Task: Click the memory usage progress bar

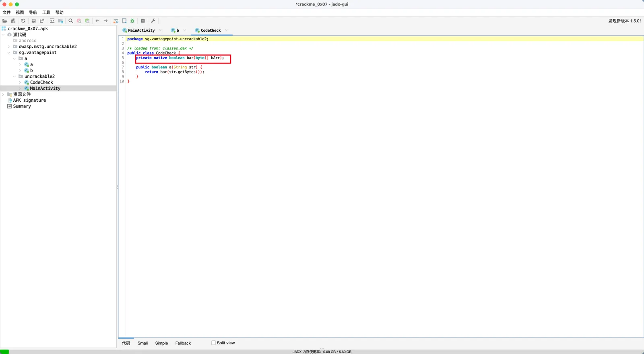Action: 322,352
